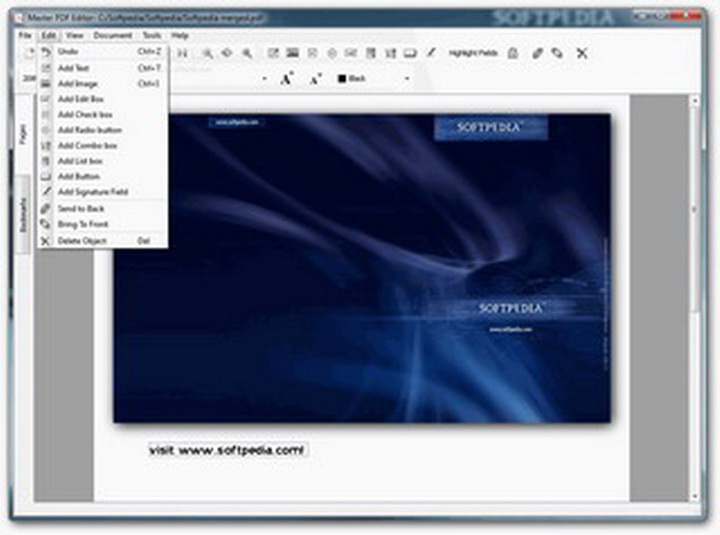Click Bring to Front toolbar icon
Screen dimensions: 720x535
click(x=557, y=53)
